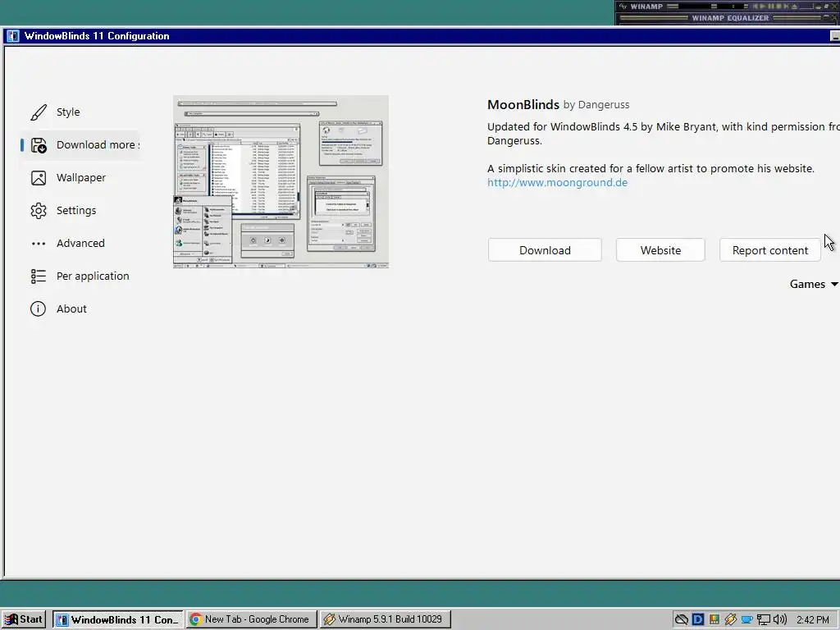Click the Winamp next track button
This screenshot has height=630, width=840.
tap(787, 7)
